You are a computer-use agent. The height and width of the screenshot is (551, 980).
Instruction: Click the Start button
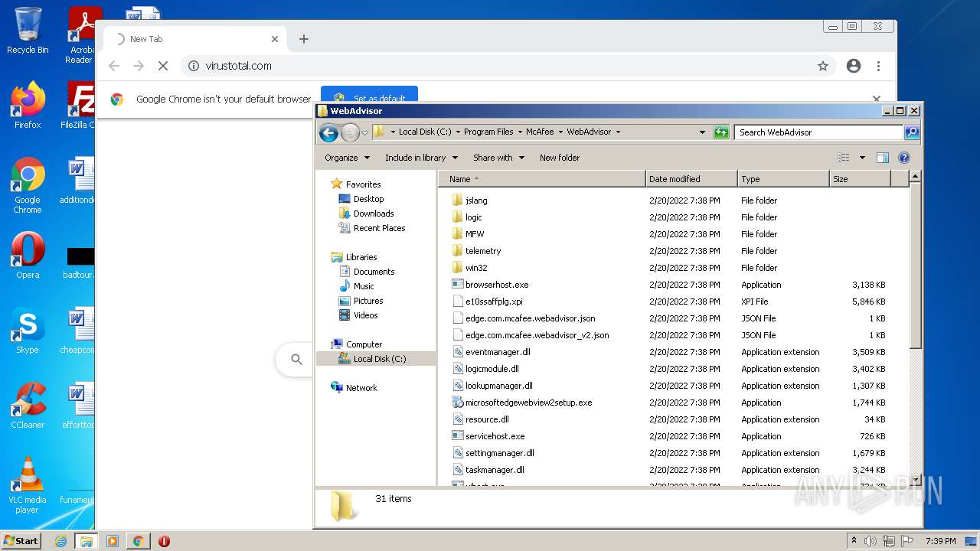click(21, 541)
